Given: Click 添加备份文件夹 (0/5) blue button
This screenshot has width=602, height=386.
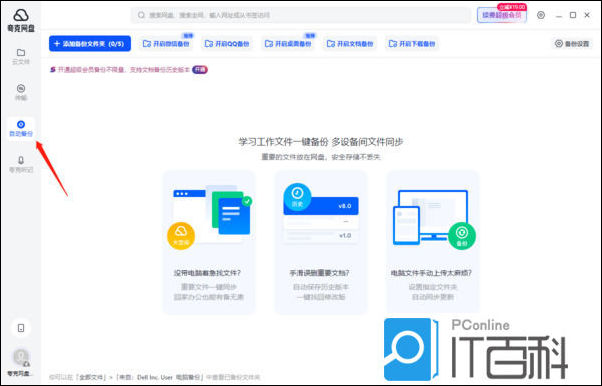Looking at the screenshot, I should pyautogui.click(x=90, y=43).
